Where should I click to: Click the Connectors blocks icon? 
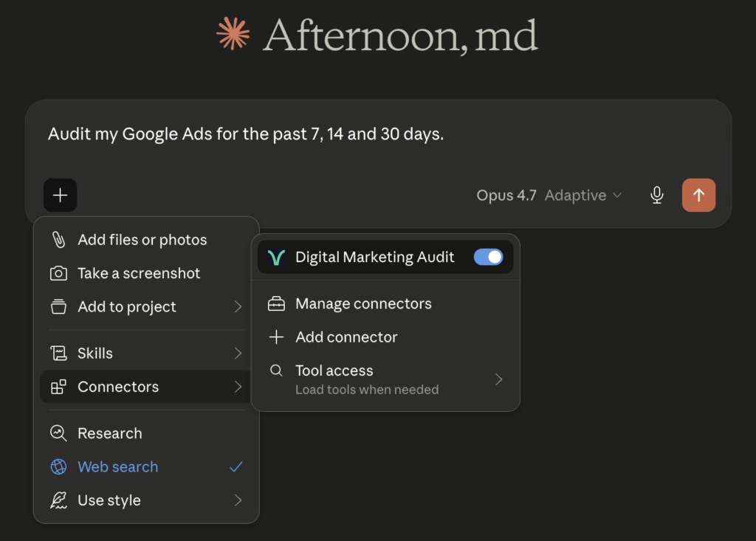pyautogui.click(x=59, y=387)
